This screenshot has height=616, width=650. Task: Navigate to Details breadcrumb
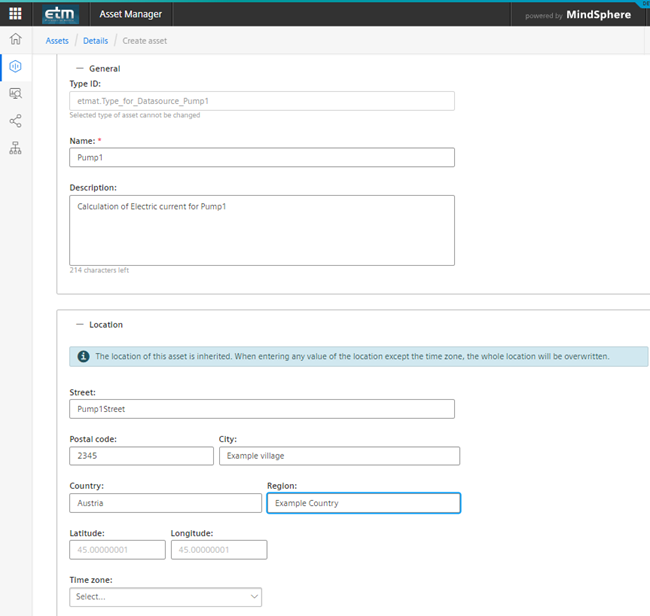pos(95,40)
